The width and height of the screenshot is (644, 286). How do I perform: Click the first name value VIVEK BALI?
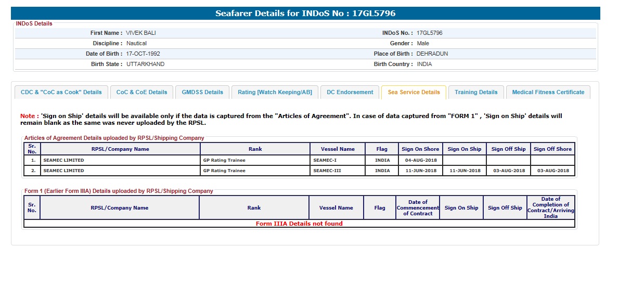[141, 33]
